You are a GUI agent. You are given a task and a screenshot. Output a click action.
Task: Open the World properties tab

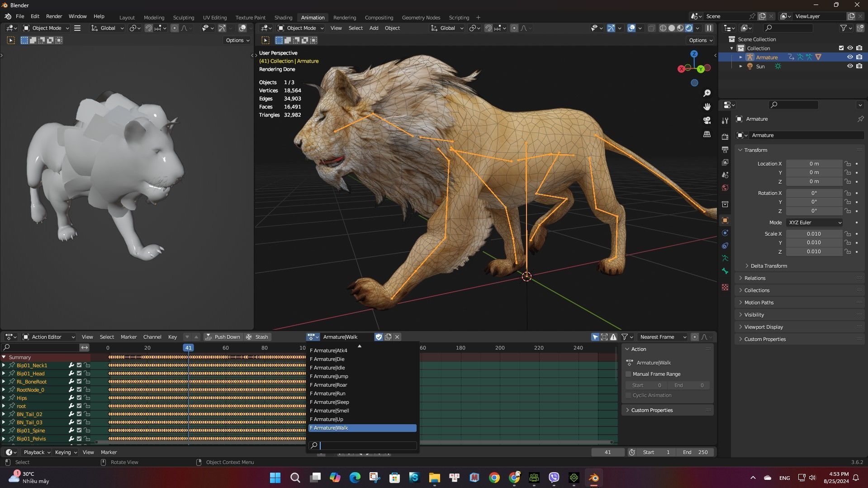pyautogui.click(x=725, y=188)
